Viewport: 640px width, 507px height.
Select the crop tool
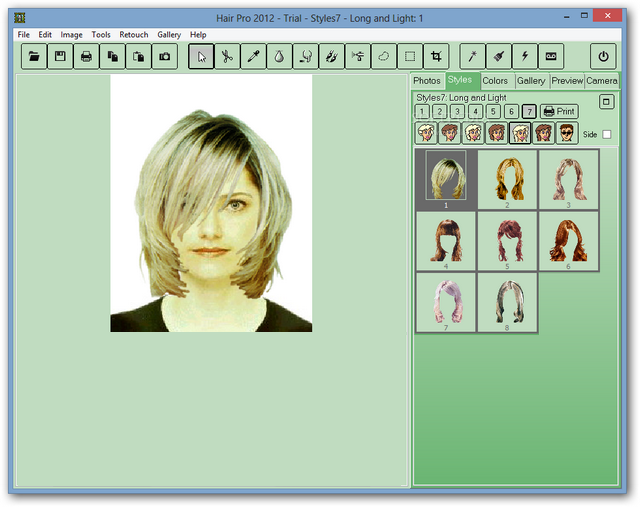(436, 56)
